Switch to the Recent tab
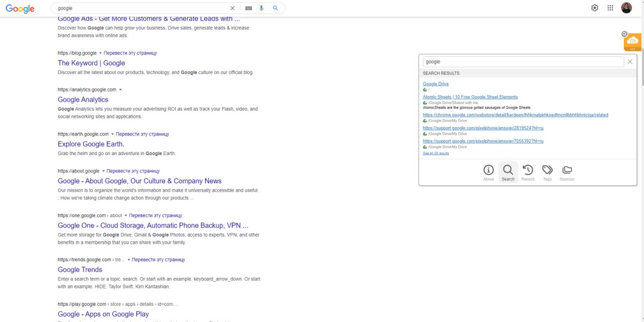This screenshot has width=644, height=322. (x=528, y=172)
